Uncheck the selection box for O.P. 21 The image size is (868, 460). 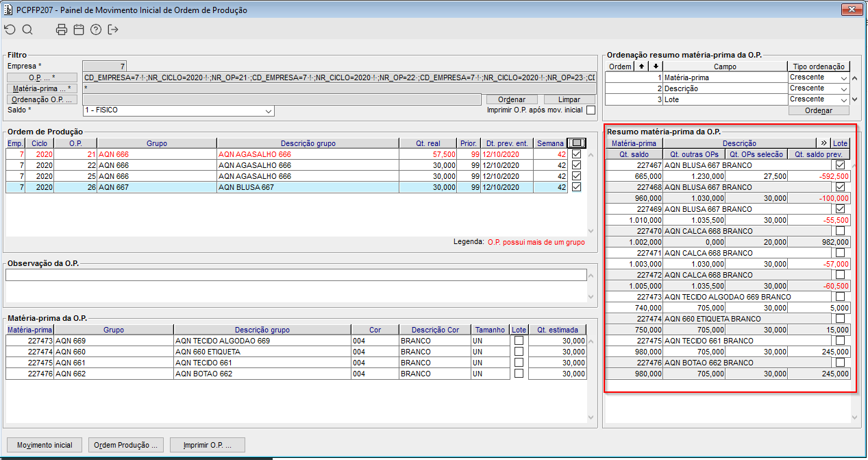576,154
